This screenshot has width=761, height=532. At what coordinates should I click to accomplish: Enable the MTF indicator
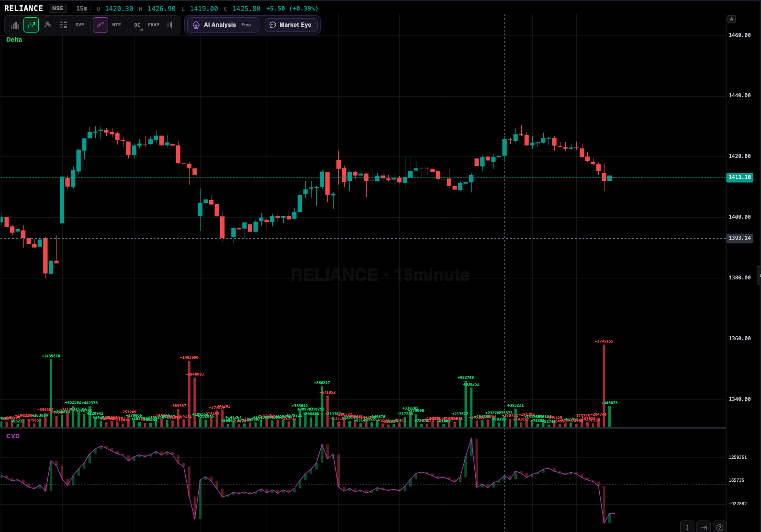point(116,25)
